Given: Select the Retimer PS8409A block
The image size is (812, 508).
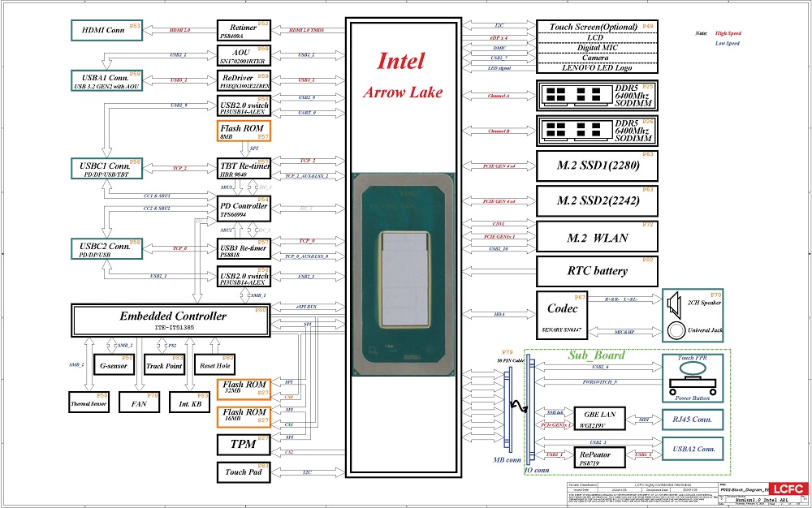Looking at the screenshot, I should 244,31.
